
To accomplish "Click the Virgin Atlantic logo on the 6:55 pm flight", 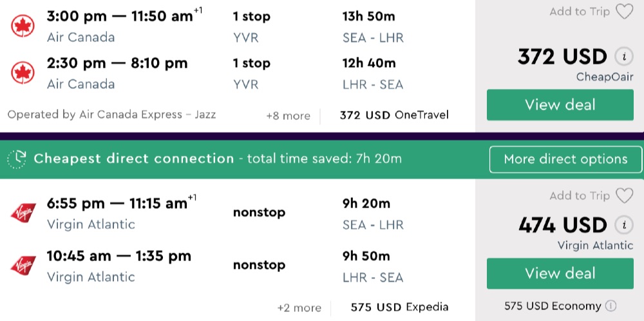I will [23, 213].
